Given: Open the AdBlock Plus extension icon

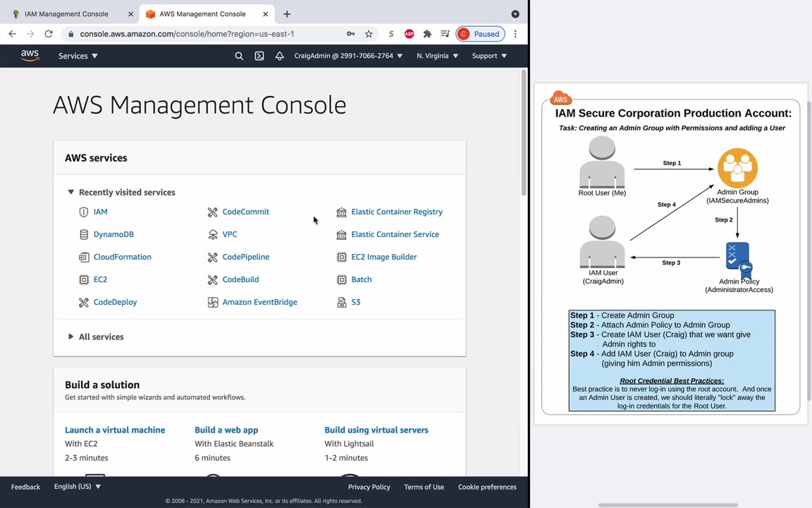Looking at the screenshot, I should tap(409, 34).
